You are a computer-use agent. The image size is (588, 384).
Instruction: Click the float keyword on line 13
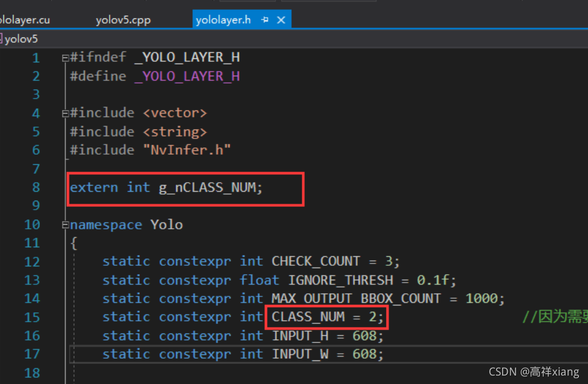260,280
